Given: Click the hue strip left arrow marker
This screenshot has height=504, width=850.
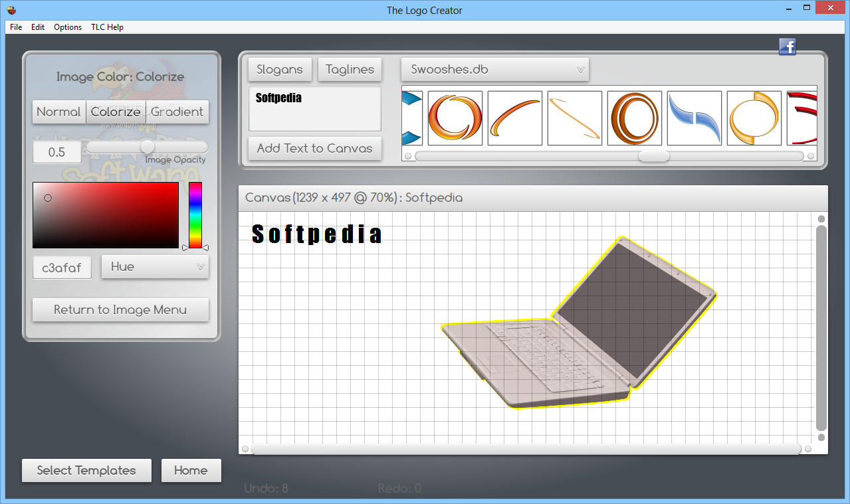Looking at the screenshot, I should (185, 248).
